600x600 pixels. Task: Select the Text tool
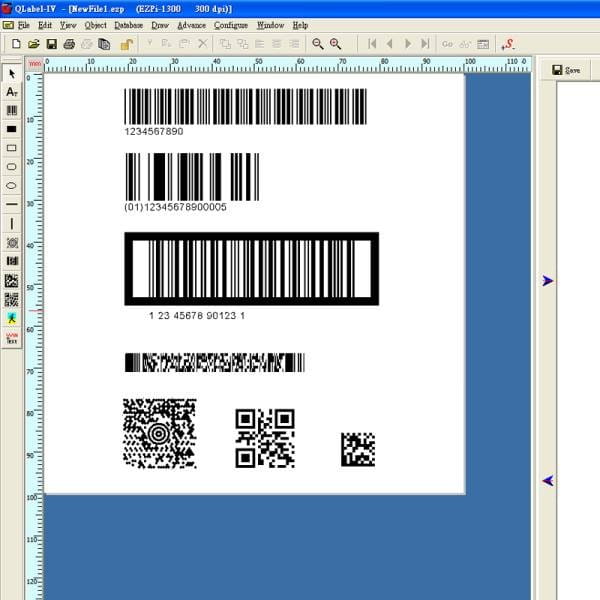[x=12, y=92]
